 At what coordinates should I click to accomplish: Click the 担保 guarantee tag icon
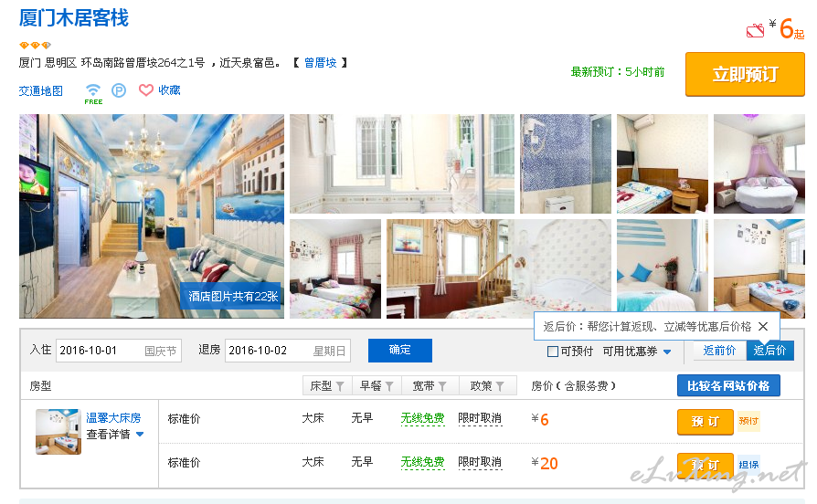[748, 464]
